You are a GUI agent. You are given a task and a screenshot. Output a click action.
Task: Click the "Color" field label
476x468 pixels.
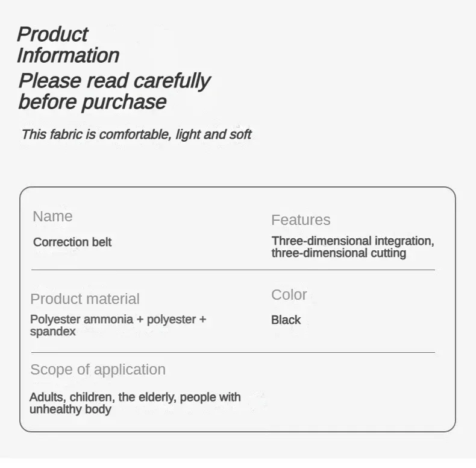click(x=289, y=294)
